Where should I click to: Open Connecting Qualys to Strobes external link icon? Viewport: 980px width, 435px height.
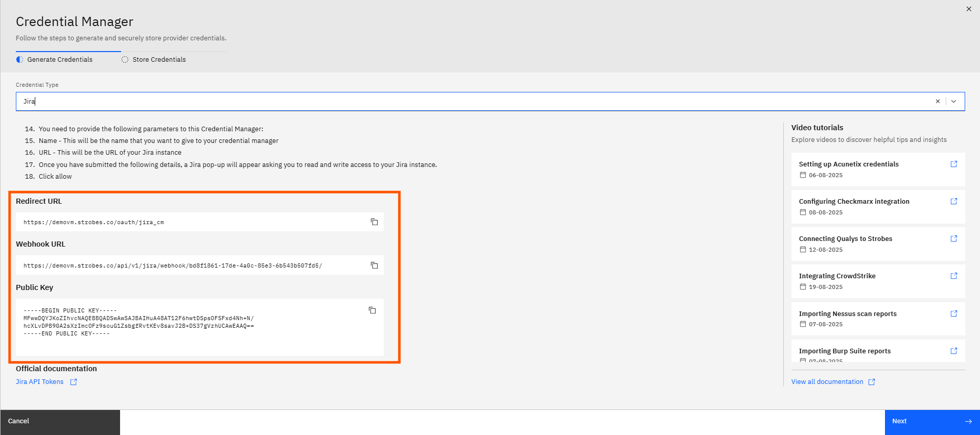(x=953, y=238)
